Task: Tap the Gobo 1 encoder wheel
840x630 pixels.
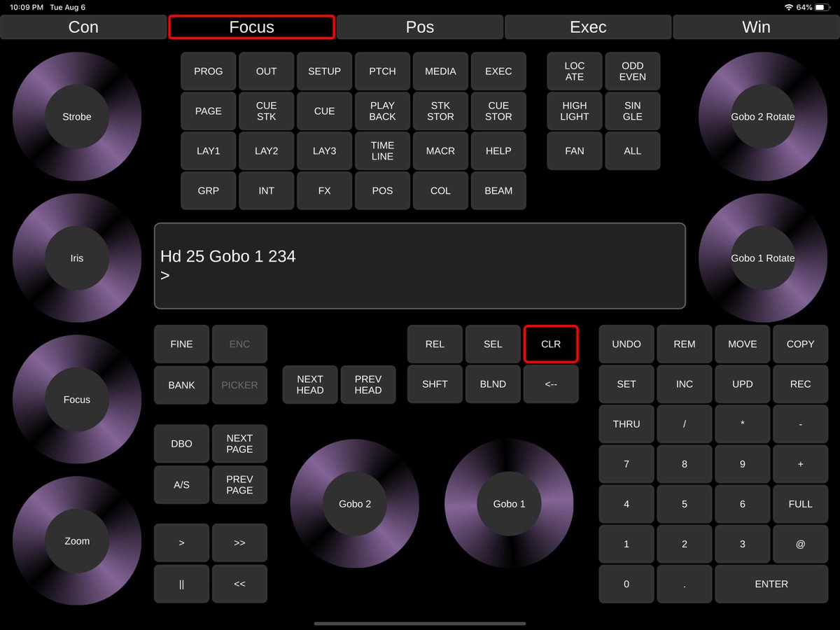Action: (x=509, y=504)
